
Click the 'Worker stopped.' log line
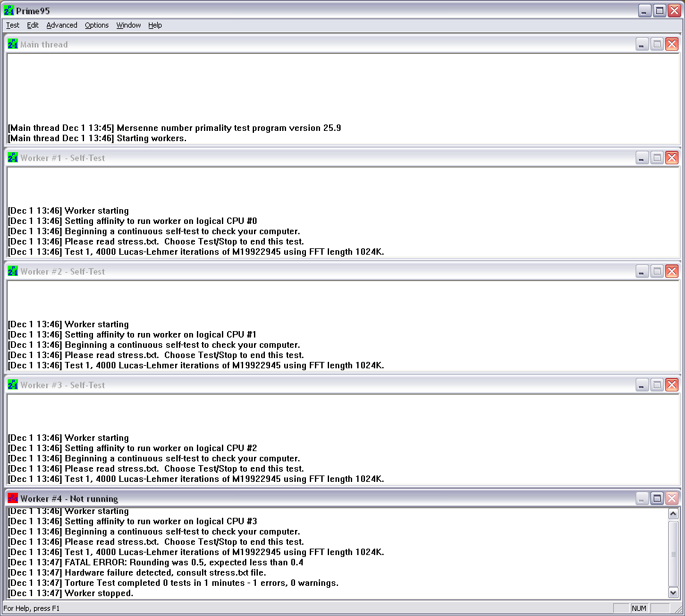pyautogui.click(x=71, y=594)
